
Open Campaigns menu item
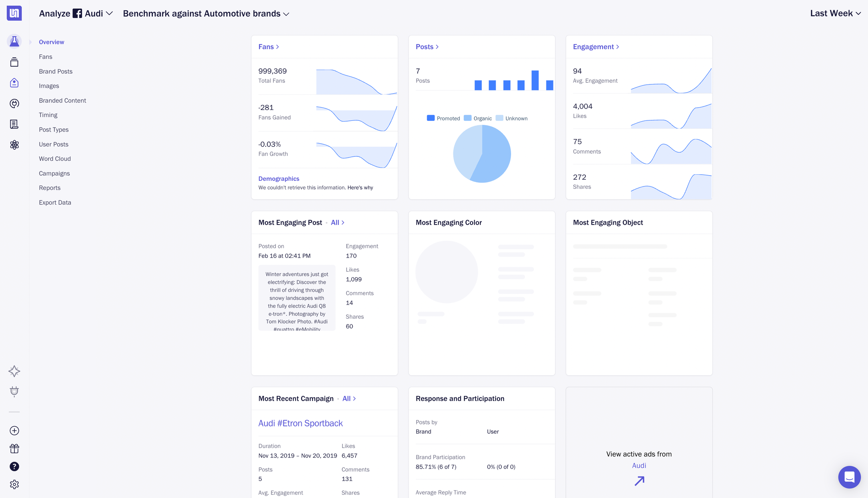(x=54, y=174)
